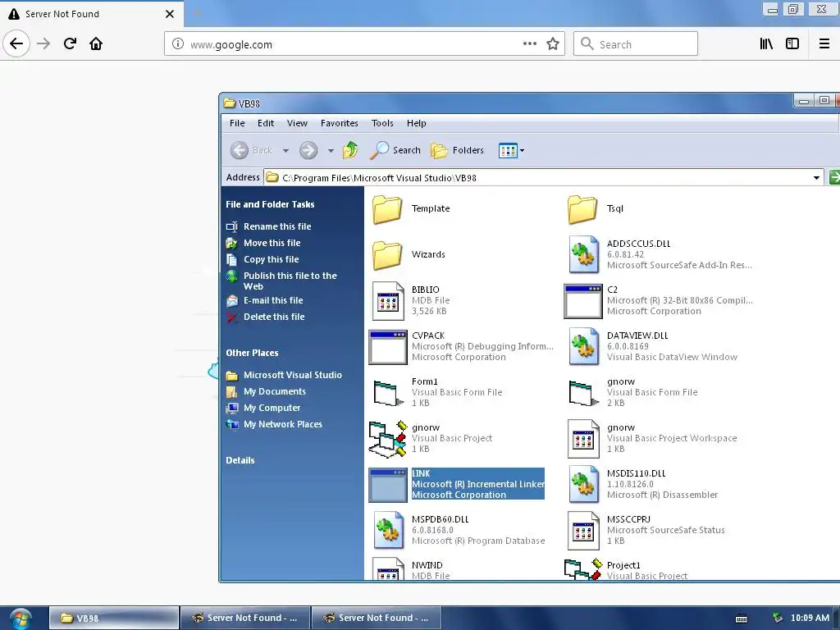
Task: Select MSPDB60.DLL file icon
Action: click(388, 531)
